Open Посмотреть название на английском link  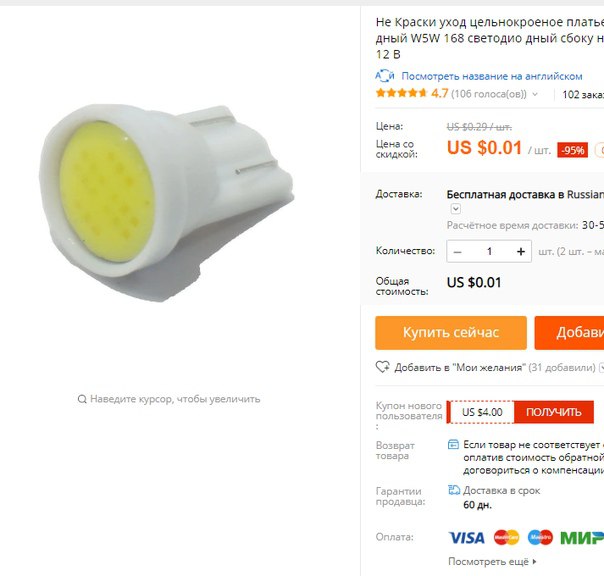coord(492,76)
